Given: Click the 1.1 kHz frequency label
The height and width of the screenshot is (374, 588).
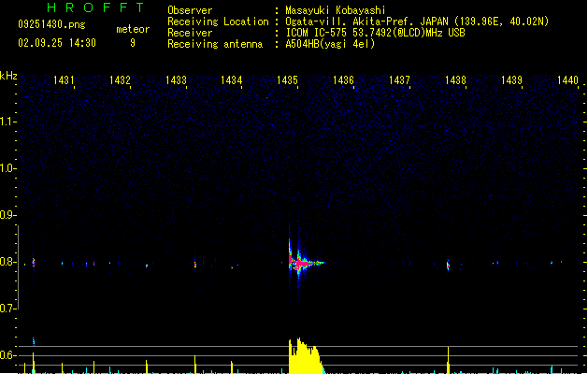Looking at the screenshot, I should [7, 122].
